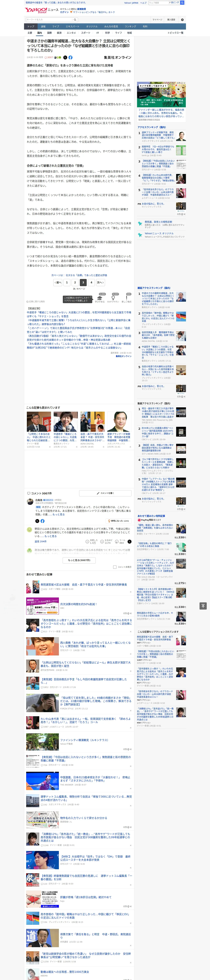Open 購入履歴 link
This screenshot has height=980, width=210.
click(171, 20)
